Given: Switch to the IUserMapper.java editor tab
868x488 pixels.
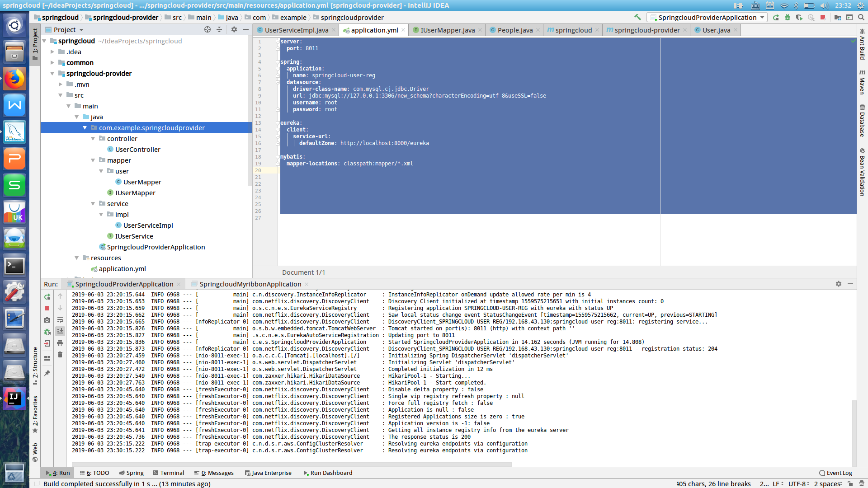Looking at the screenshot, I should (x=447, y=30).
